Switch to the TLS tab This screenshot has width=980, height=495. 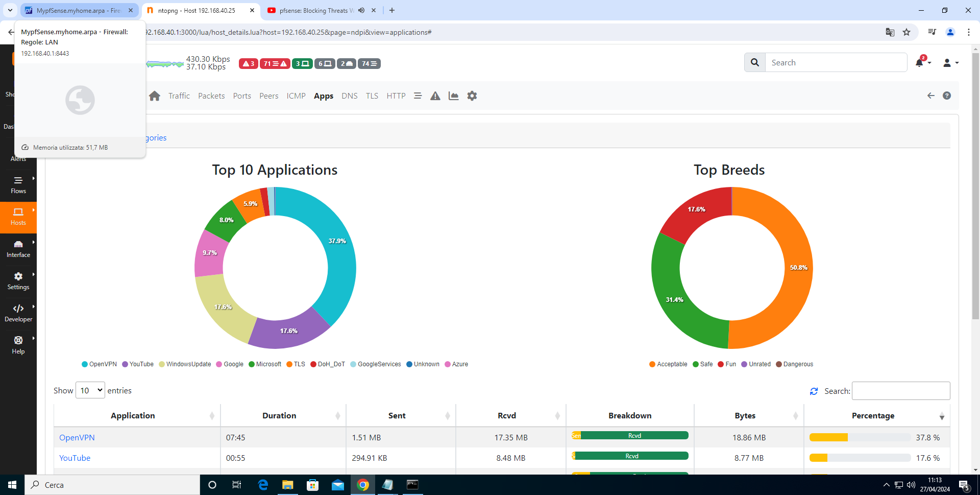point(372,96)
